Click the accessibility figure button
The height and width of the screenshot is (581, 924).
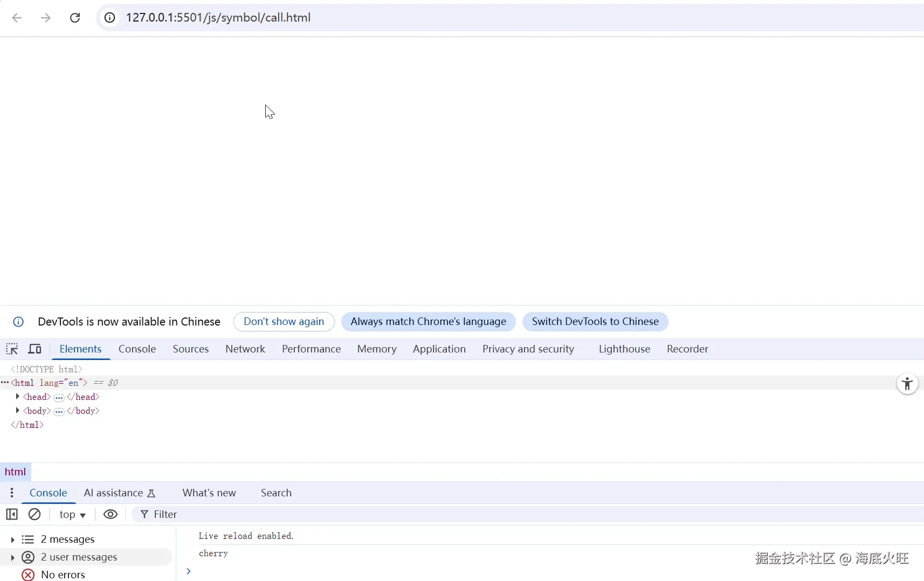(x=907, y=384)
